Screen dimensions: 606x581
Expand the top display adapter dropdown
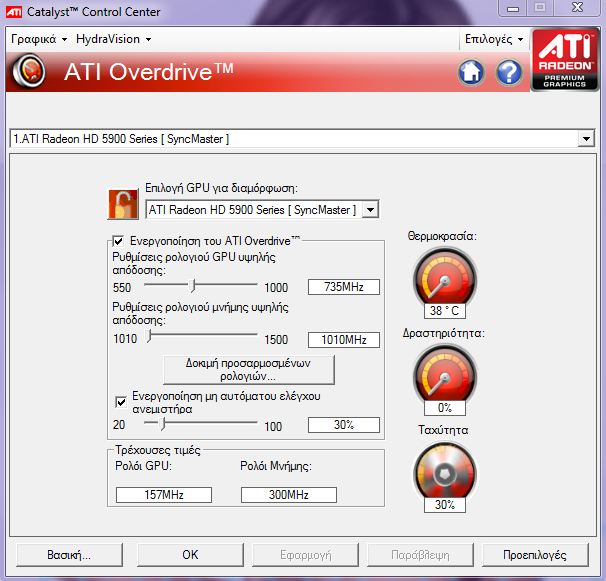[x=586, y=139]
